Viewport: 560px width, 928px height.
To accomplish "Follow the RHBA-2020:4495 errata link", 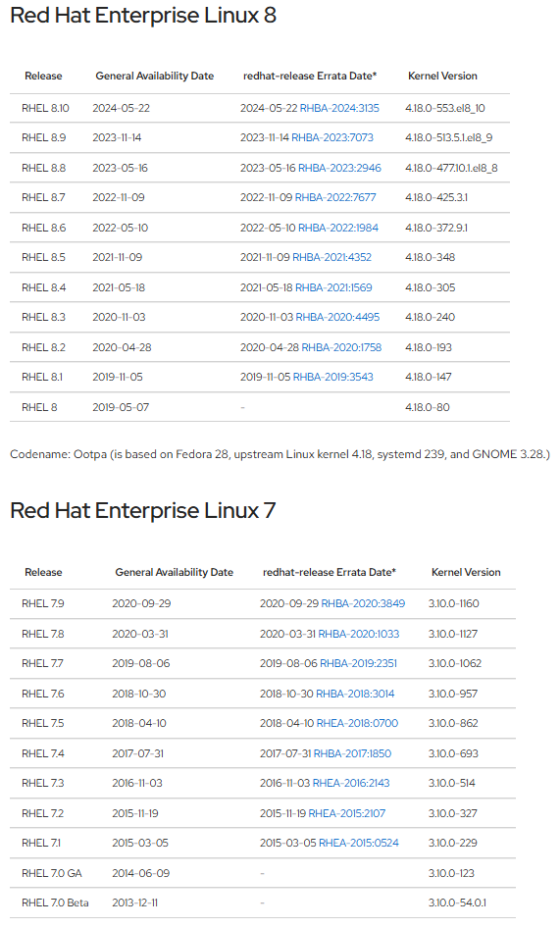I will (x=337, y=317).
